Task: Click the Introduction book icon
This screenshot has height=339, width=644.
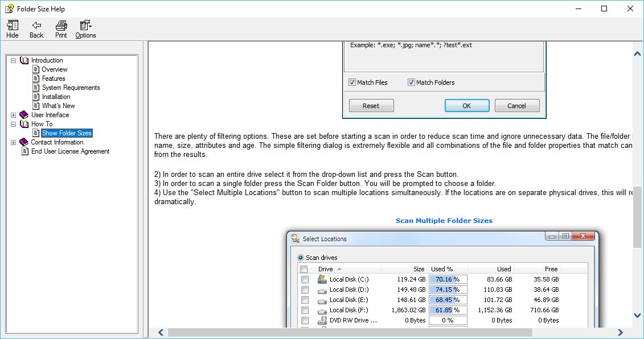Action: pyautogui.click(x=25, y=60)
